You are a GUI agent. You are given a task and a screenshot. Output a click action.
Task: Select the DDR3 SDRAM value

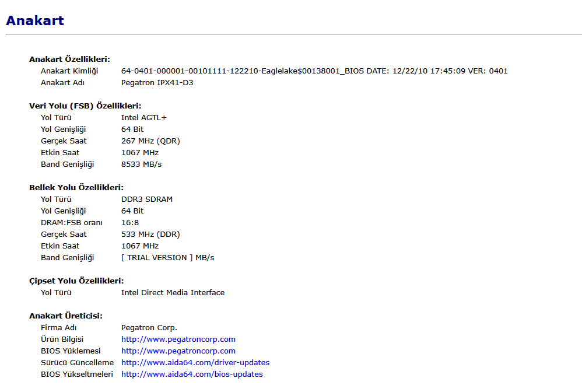pyautogui.click(x=146, y=199)
